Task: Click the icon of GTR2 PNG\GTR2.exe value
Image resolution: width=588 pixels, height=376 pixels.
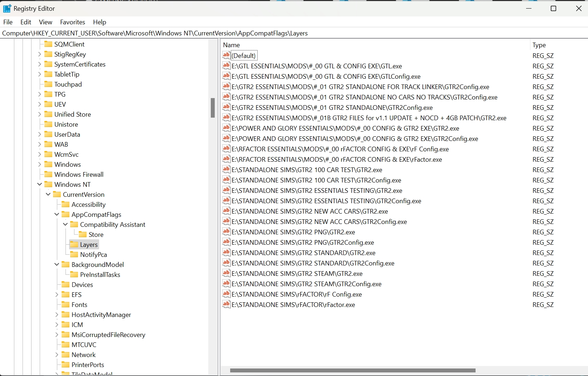Action: (226, 231)
